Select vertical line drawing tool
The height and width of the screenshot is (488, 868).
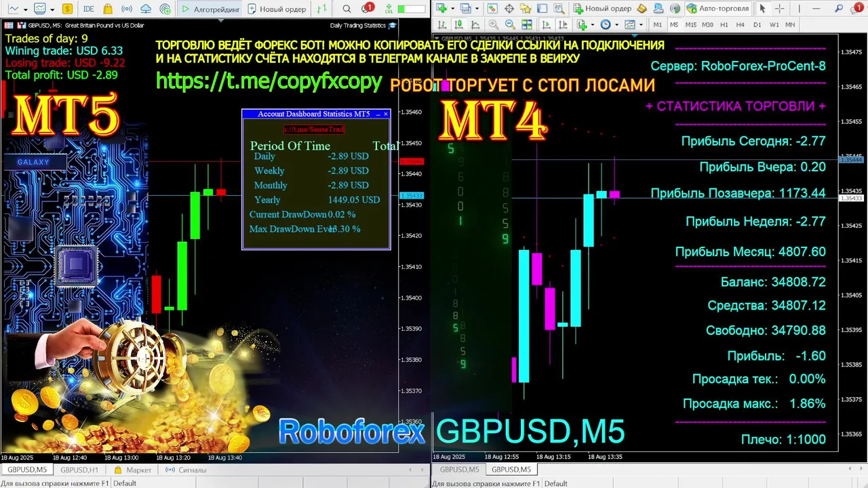tap(799, 8)
